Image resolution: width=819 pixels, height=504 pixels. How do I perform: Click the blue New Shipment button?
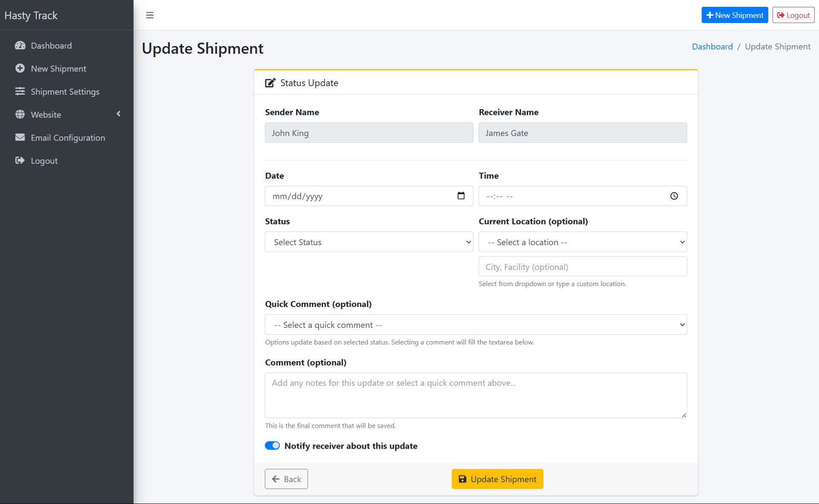pos(735,15)
